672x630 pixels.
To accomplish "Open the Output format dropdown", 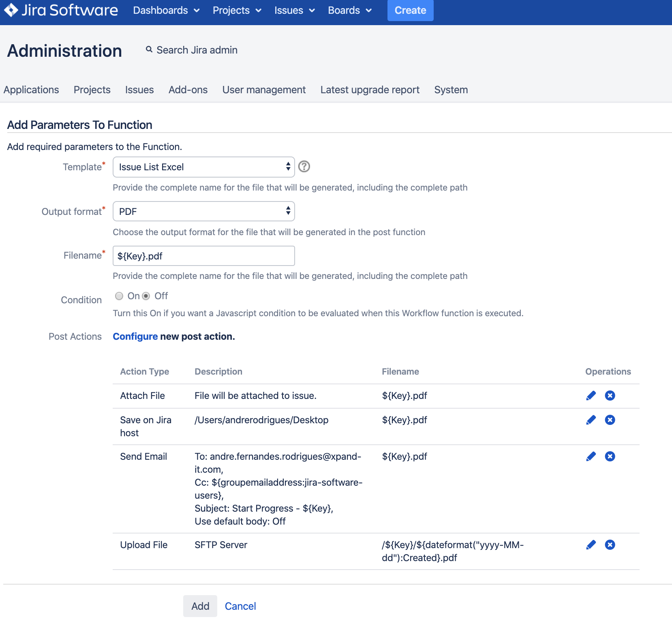I will pyautogui.click(x=203, y=212).
